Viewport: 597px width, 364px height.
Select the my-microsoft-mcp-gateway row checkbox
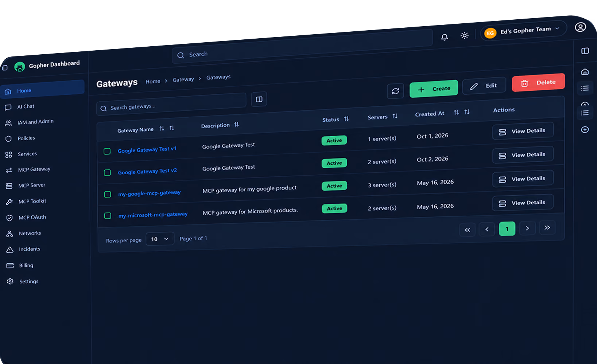pos(108,216)
